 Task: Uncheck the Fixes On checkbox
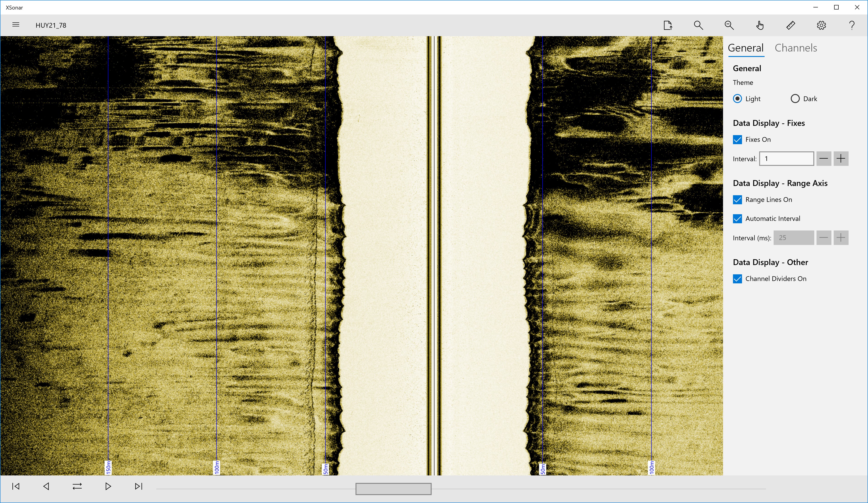point(737,140)
